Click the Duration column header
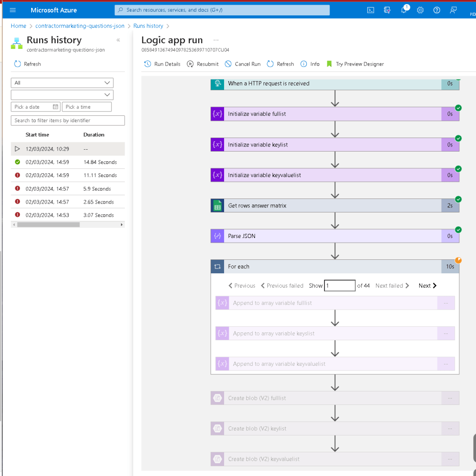476x476 pixels. (94, 135)
